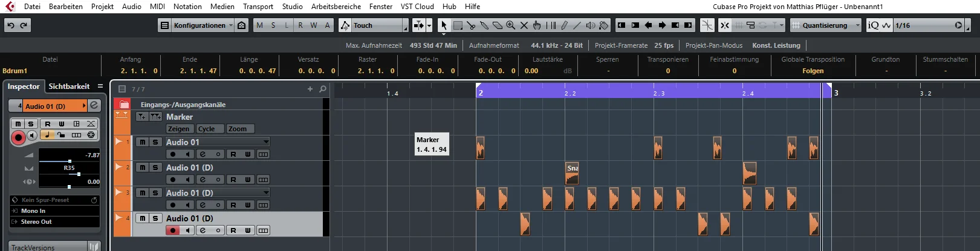
Task: Click Kein Spur-Preset field
Action: point(54,200)
